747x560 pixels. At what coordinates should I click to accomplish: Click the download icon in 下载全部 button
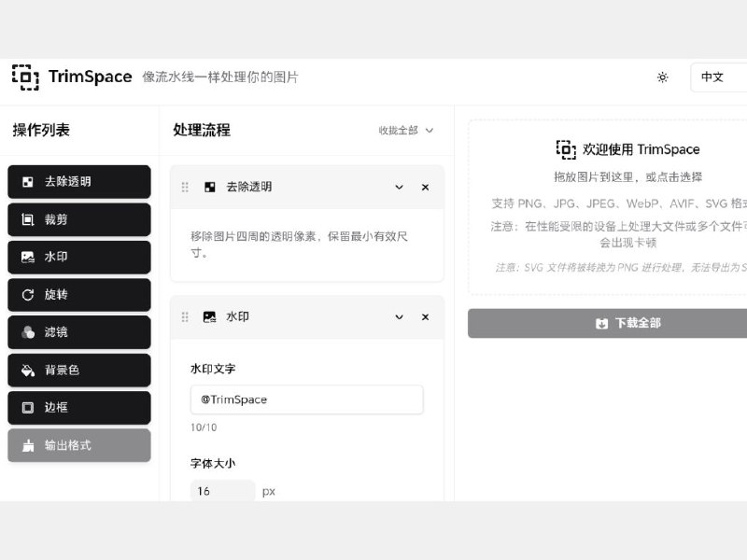pyautogui.click(x=601, y=324)
